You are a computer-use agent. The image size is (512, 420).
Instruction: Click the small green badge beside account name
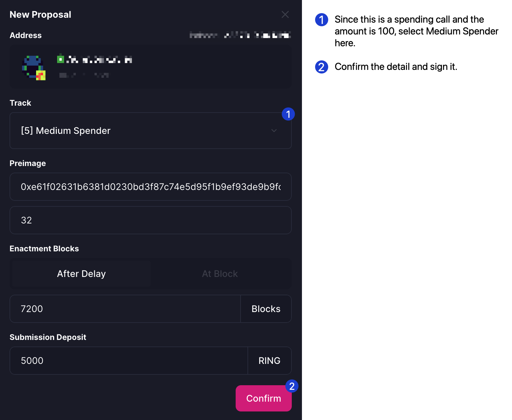pyautogui.click(x=60, y=59)
